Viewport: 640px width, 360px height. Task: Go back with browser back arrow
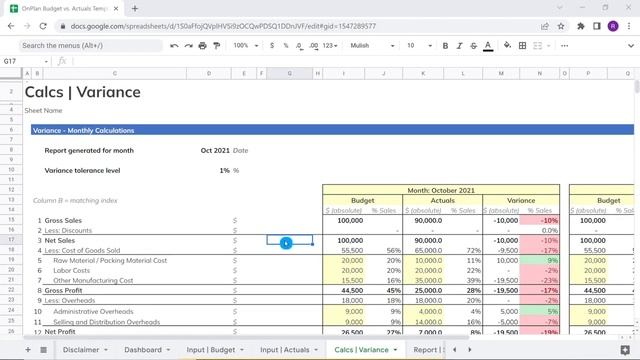pos(11,26)
